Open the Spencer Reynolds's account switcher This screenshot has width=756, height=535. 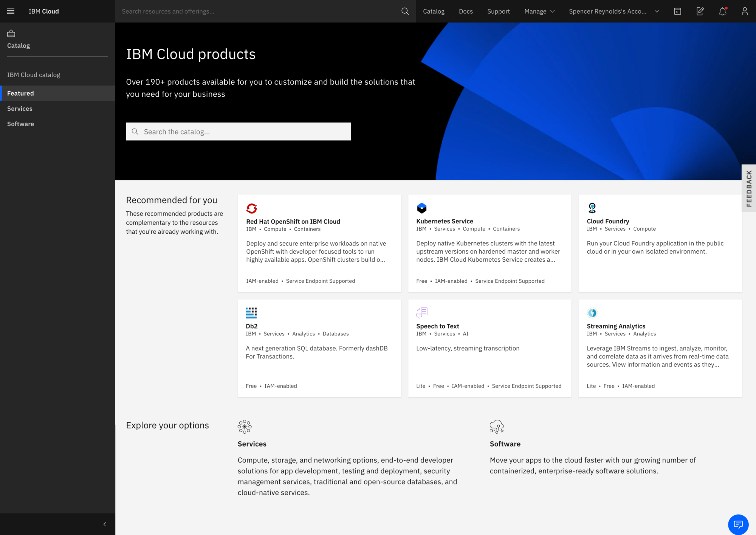pos(614,11)
